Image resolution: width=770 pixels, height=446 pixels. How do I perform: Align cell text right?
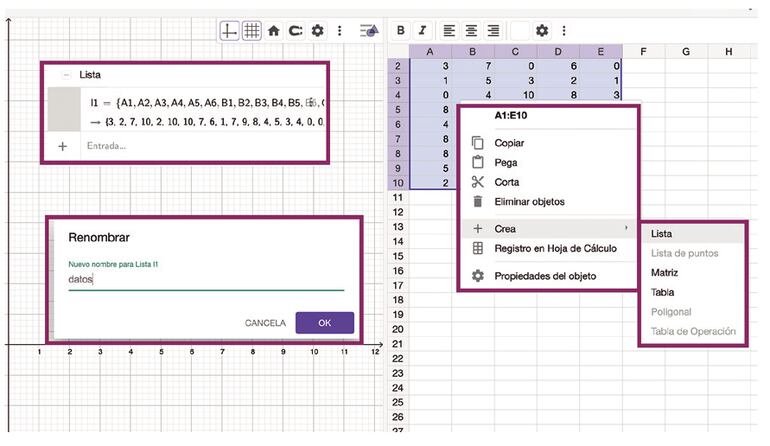click(x=493, y=30)
